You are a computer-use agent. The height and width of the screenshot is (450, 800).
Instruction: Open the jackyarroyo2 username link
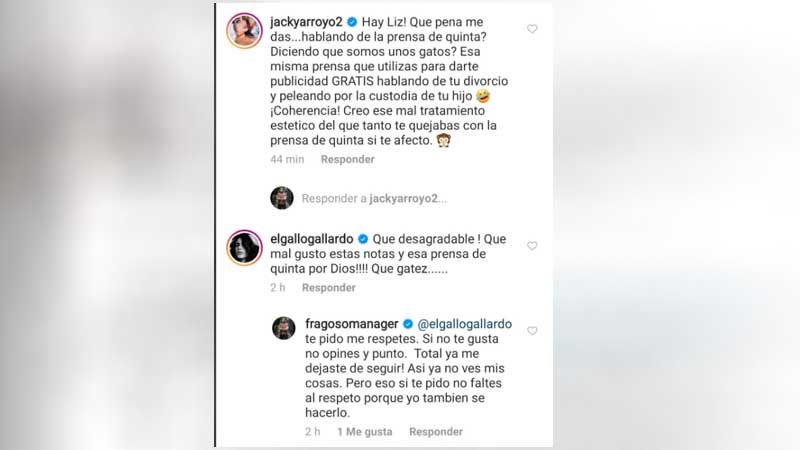coord(306,22)
